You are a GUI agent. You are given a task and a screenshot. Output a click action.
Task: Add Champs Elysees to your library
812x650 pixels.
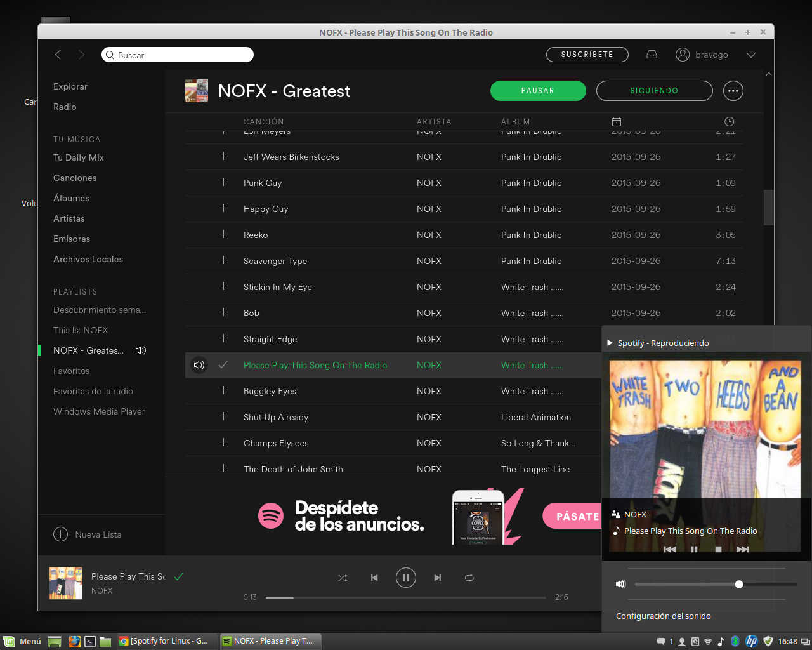click(x=223, y=442)
